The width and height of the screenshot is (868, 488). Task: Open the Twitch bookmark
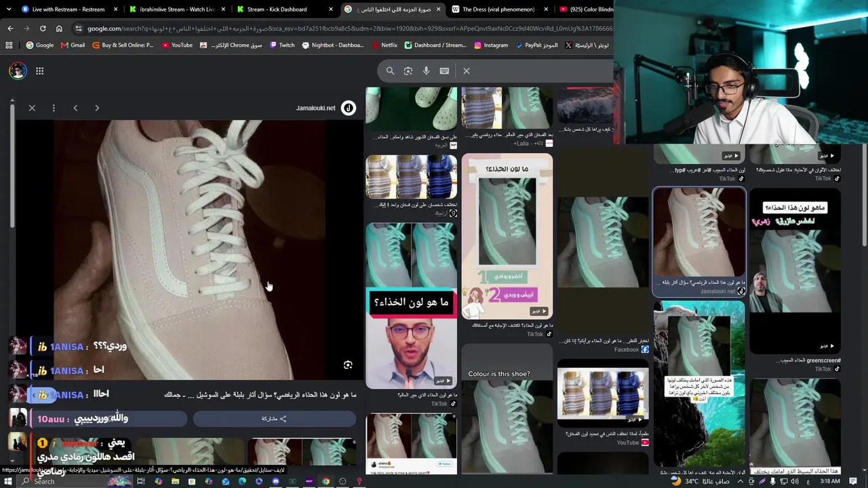[x=281, y=45]
